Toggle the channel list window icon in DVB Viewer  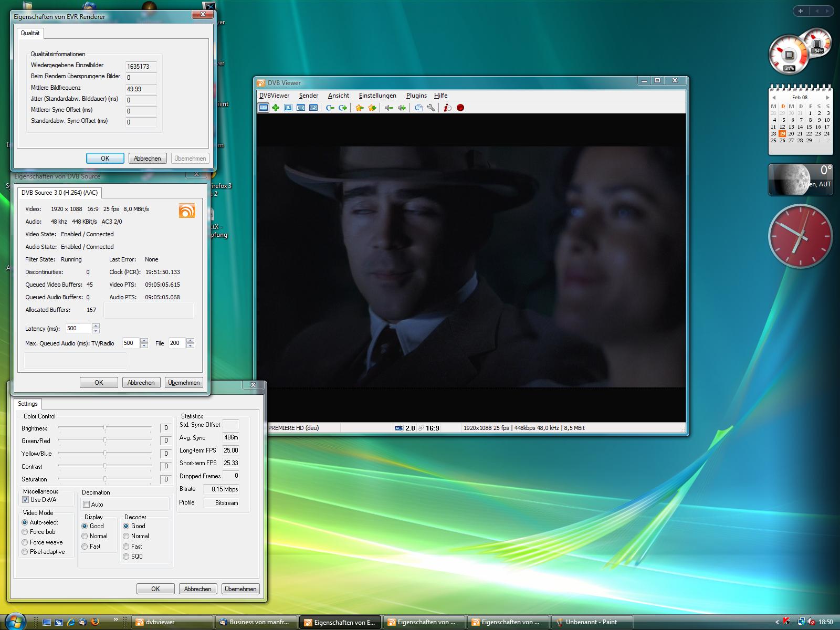263,108
